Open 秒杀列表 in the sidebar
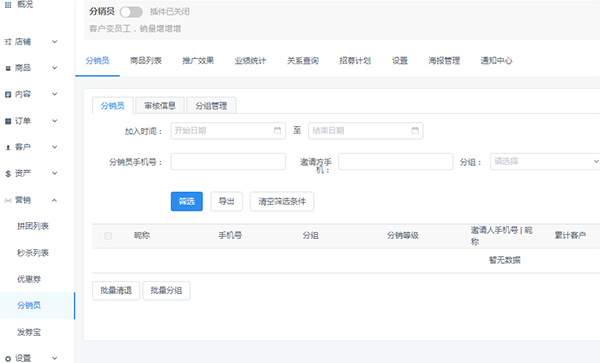This screenshot has height=363, width=600. pos(33,253)
